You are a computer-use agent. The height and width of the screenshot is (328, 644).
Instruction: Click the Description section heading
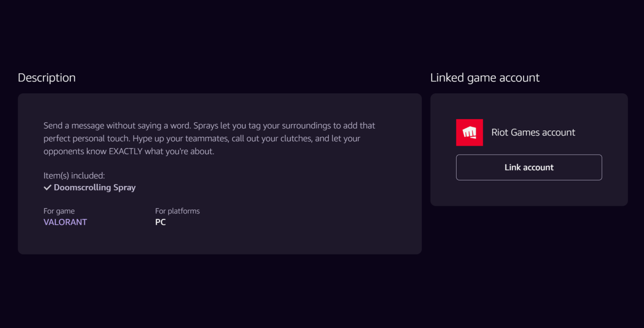[x=46, y=78]
